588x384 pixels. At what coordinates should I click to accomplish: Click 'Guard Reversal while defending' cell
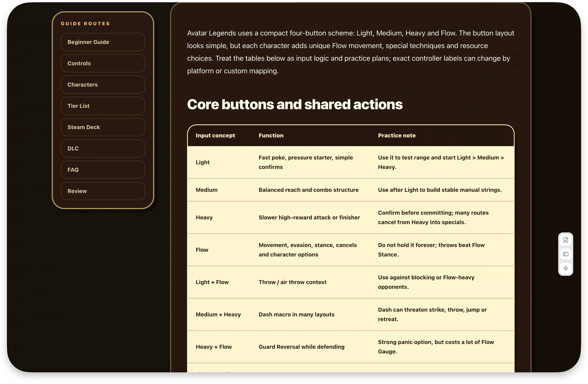point(301,347)
